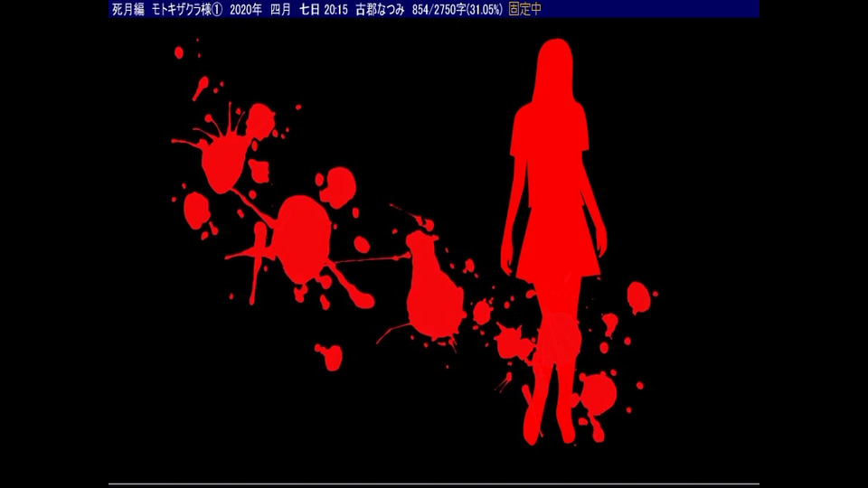The height and width of the screenshot is (488, 868).
Task: Click the モトキザクラ様① scenario title
Action: pos(187,9)
